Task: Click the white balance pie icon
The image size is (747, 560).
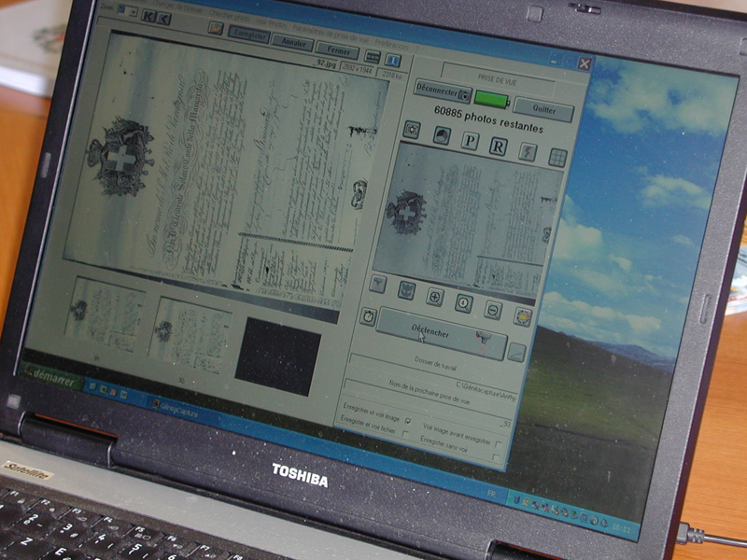Action: 523,316
